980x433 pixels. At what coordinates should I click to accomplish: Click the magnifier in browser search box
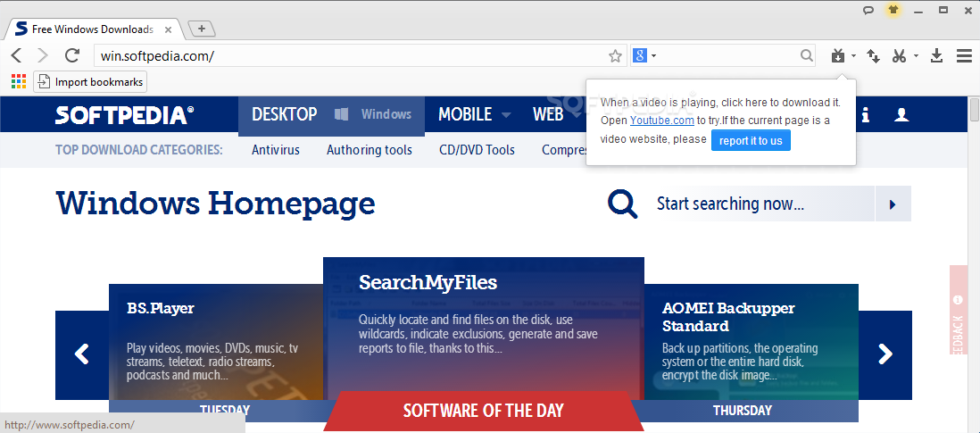point(807,55)
